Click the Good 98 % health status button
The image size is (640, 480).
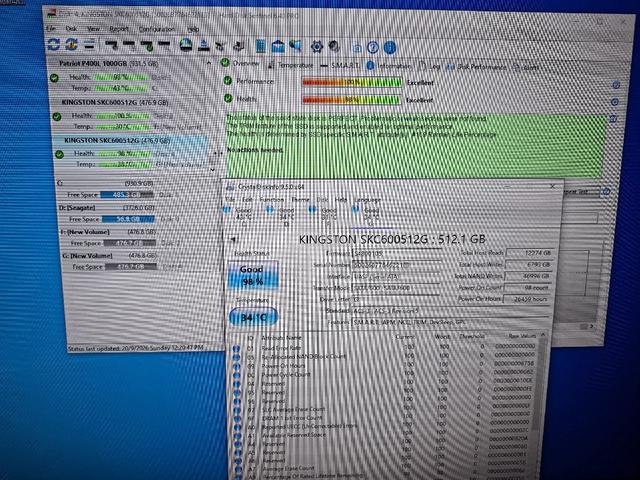pyautogui.click(x=253, y=276)
